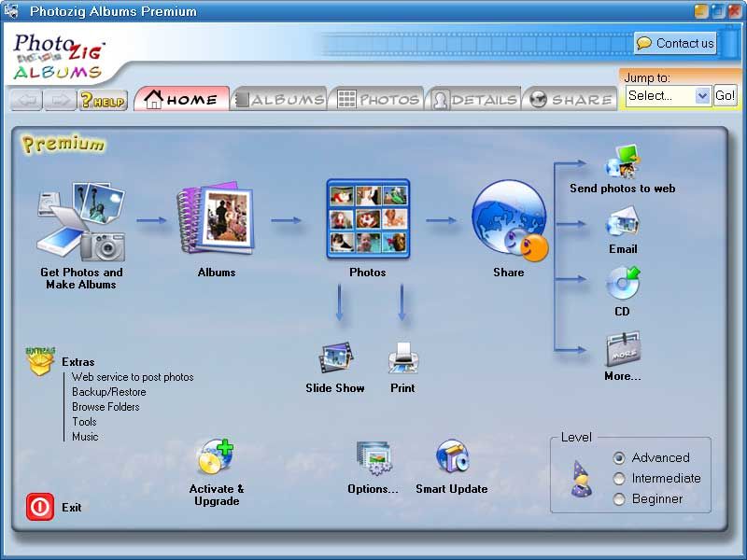Open the Backup/Restore link

tap(109, 392)
